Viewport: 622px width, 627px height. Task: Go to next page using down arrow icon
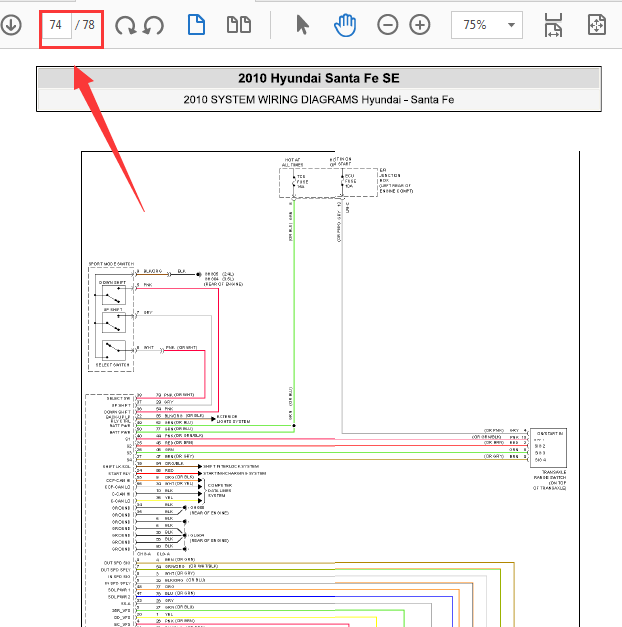click(11, 25)
